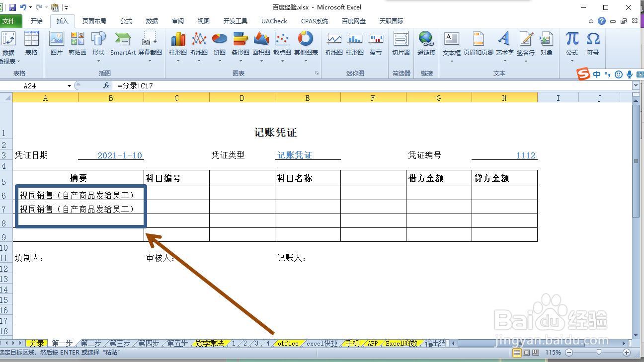Switch to the Home (开始) tab
The image size is (644, 362).
pos(37,21)
